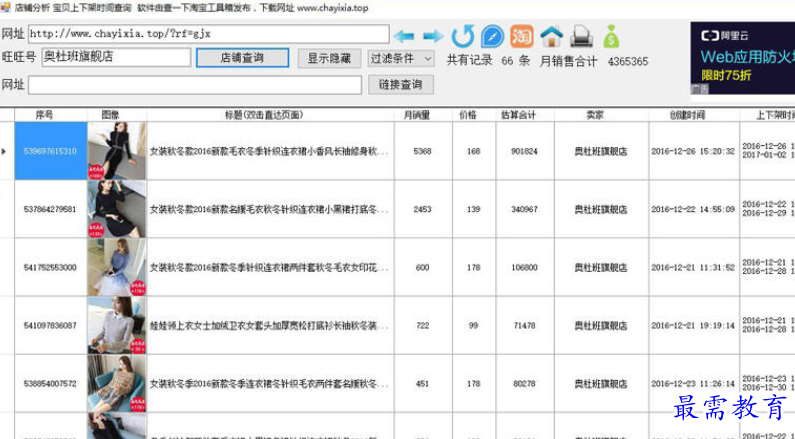Click thumbnail of item 541752553000

117,267
